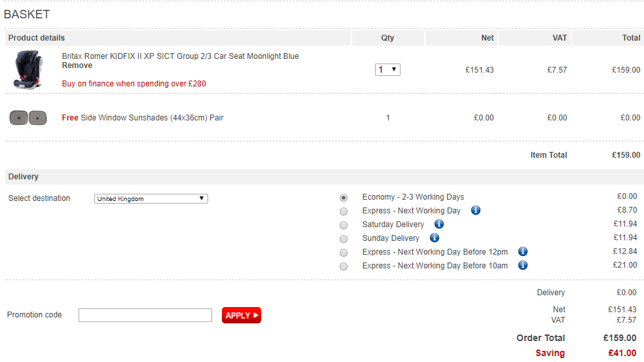The width and height of the screenshot is (644, 362).
Task: Pick the Sunday Delivery radio option
Action: point(344,239)
